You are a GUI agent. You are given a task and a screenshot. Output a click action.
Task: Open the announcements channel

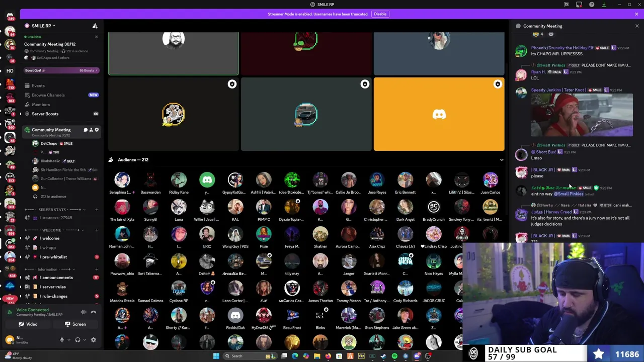pyautogui.click(x=61, y=278)
